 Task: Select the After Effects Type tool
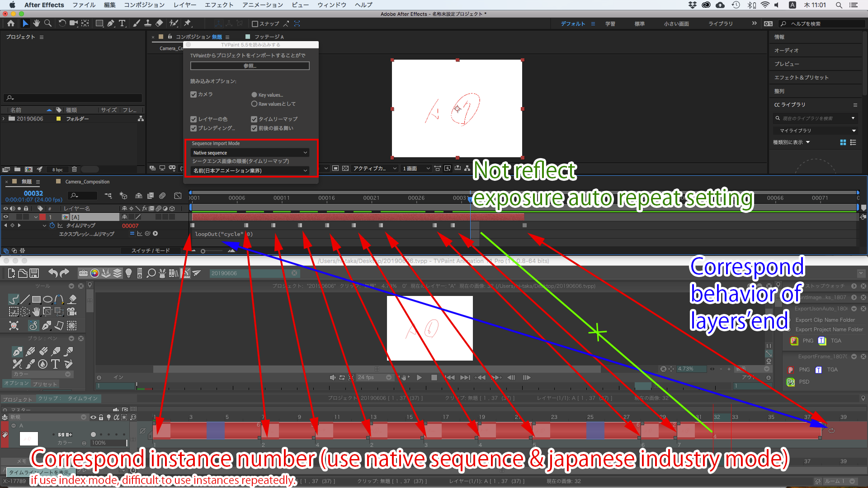(x=122, y=23)
